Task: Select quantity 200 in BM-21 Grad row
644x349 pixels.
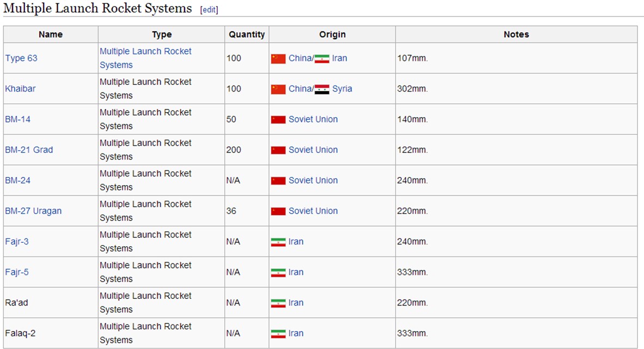Action: 234,150
